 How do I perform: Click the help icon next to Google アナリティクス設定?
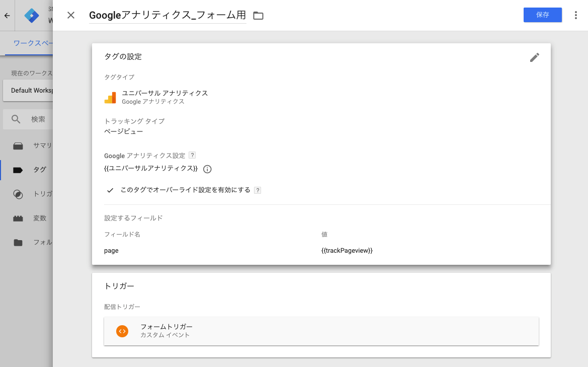(x=192, y=155)
